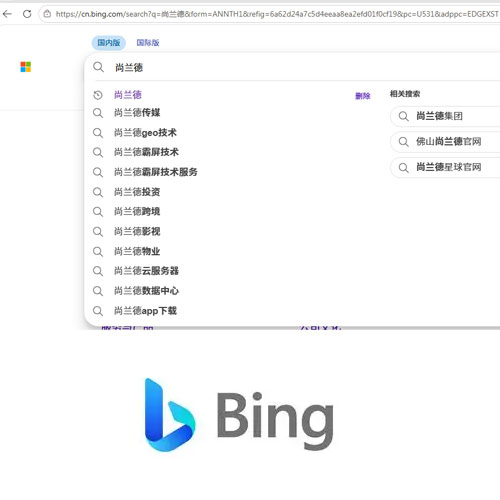500x500 pixels.
Task: Open related search 佛山尚兰德官网
Action: 445,142
